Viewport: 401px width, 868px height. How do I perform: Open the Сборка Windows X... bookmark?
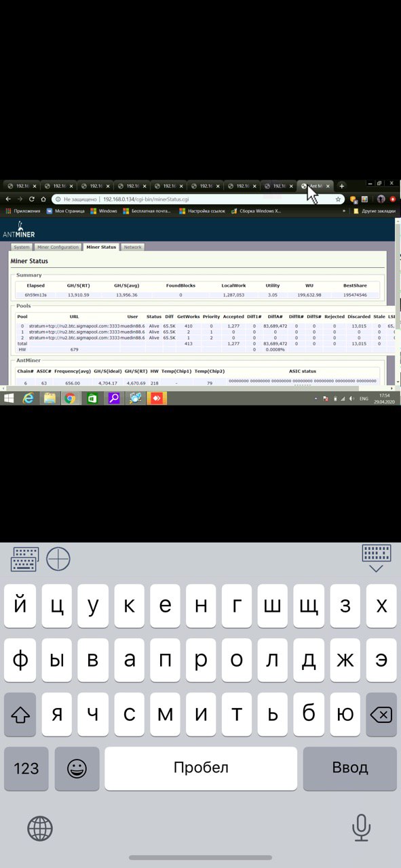[x=256, y=211]
